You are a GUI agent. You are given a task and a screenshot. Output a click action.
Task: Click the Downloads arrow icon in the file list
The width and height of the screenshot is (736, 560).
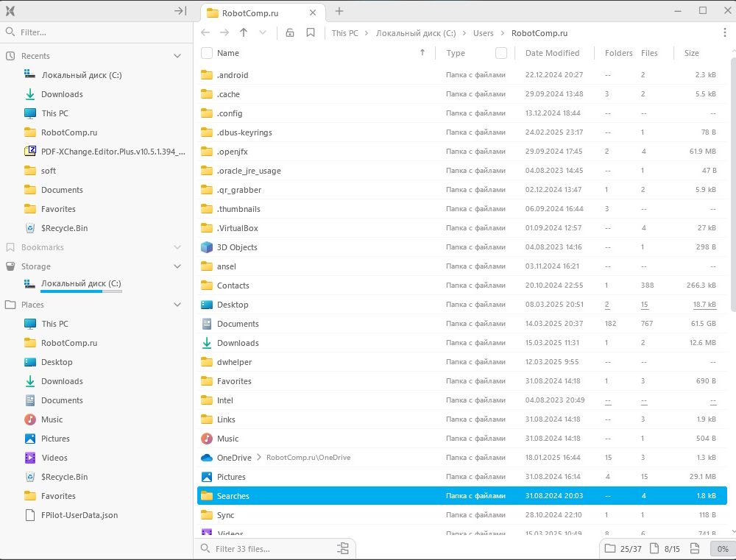pos(207,343)
